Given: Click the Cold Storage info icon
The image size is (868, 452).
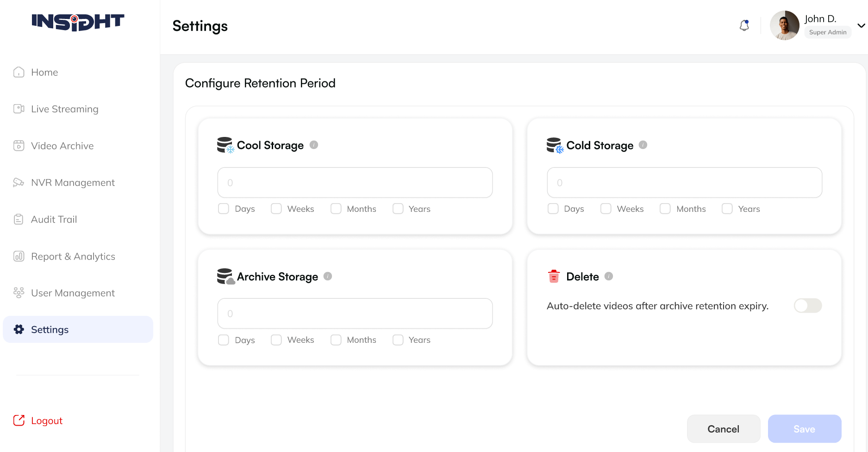Looking at the screenshot, I should pos(643,145).
